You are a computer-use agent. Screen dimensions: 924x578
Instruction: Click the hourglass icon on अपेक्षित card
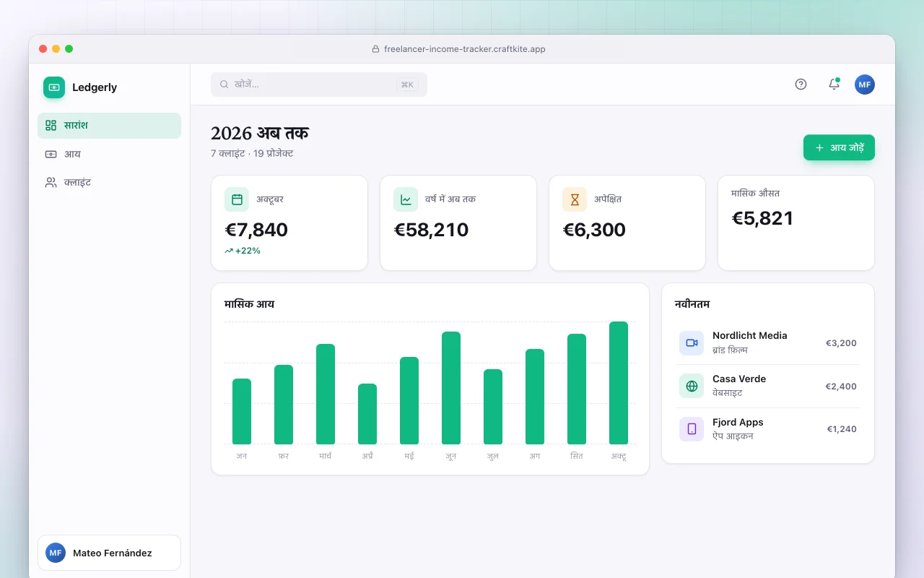click(x=575, y=199)
